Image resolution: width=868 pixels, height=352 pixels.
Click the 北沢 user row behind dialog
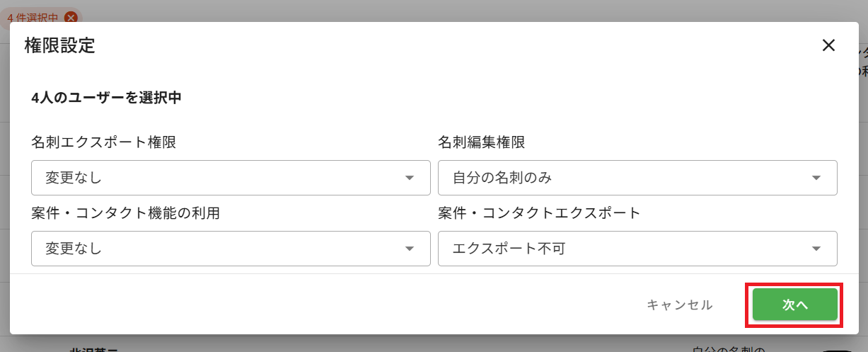click(434, 345)
